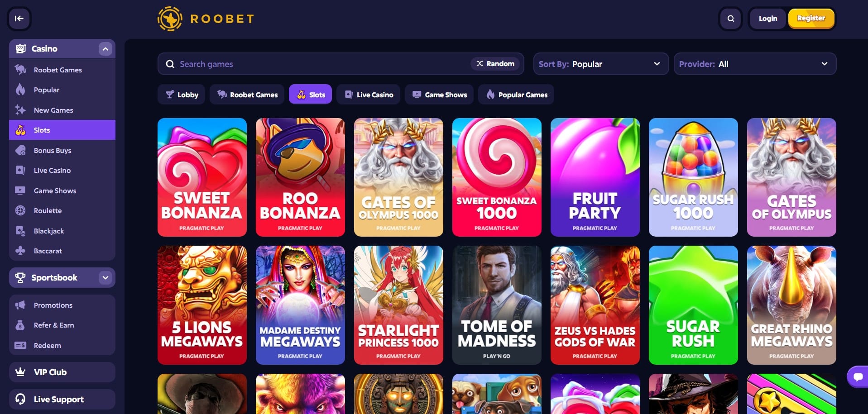Collapse the sidebar with the arrow icon
This screenshot has height=414, width=868.
[19, 19]
